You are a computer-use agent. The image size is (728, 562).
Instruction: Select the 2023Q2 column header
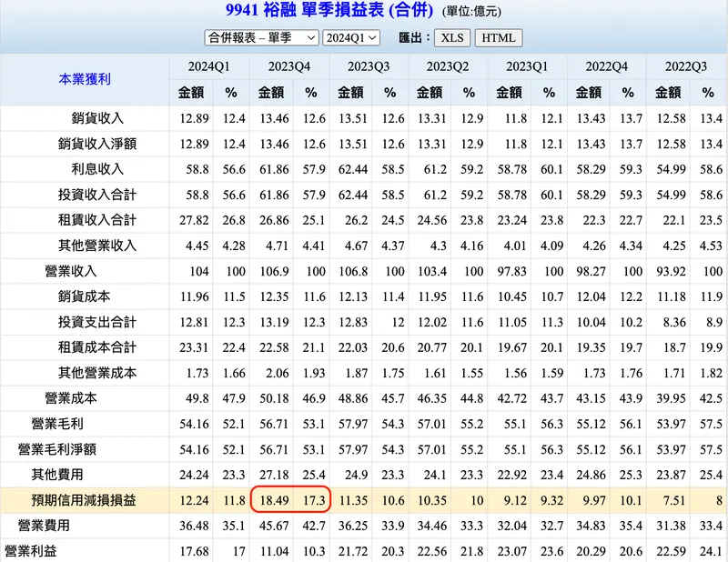point(448,66)
